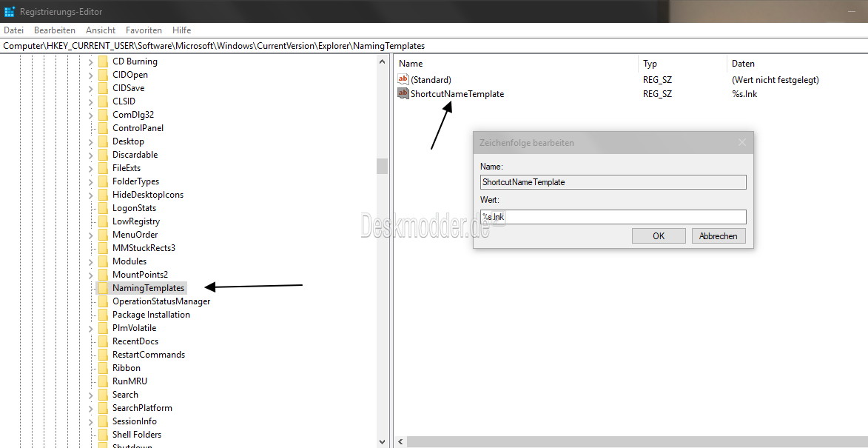Expand the HideDesktopIcons key
The image size is (868, 448).
coord(91,195)
